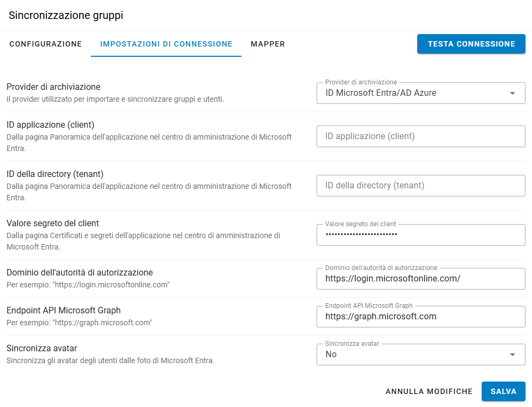
Task: Click the Sincronizzazione gruppi dialog title
Action: click(66, 15)
